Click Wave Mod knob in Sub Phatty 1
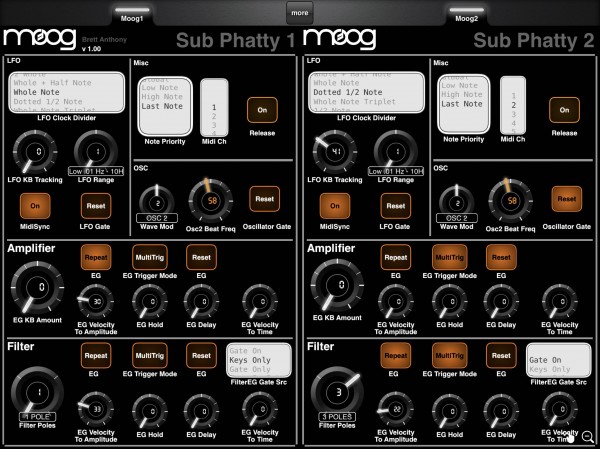This screenshot has width=600, height=449. point(157,203)
